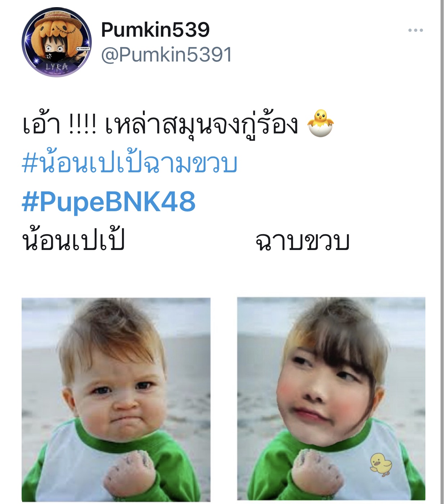The height and width of the screenshot is (504, 447).
Task: Open the hashtag #น้อนเปเป้ฉามขวบ
Action: 130,164
